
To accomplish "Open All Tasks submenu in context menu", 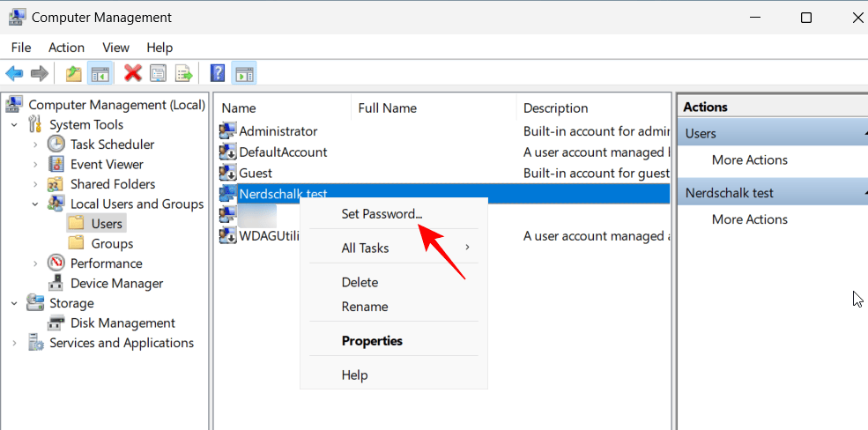I will (x=365, y=248).
